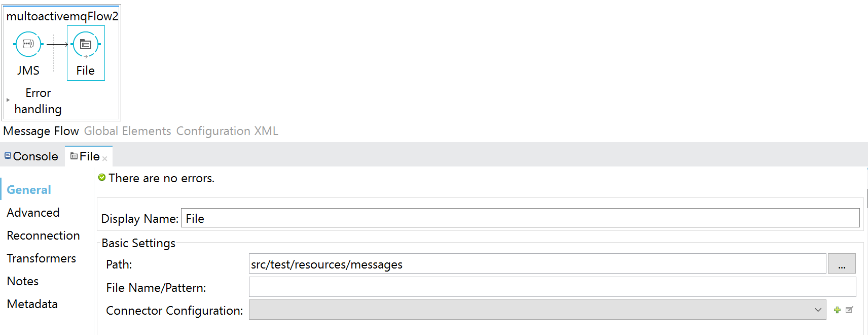Go to the Reconnection settings section

point(43,236)
